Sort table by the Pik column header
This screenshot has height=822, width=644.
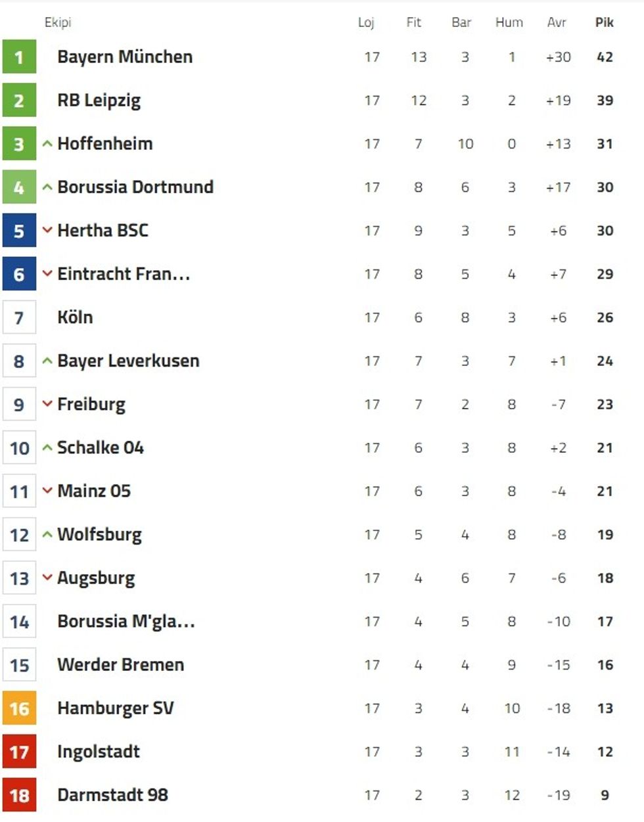604,22
